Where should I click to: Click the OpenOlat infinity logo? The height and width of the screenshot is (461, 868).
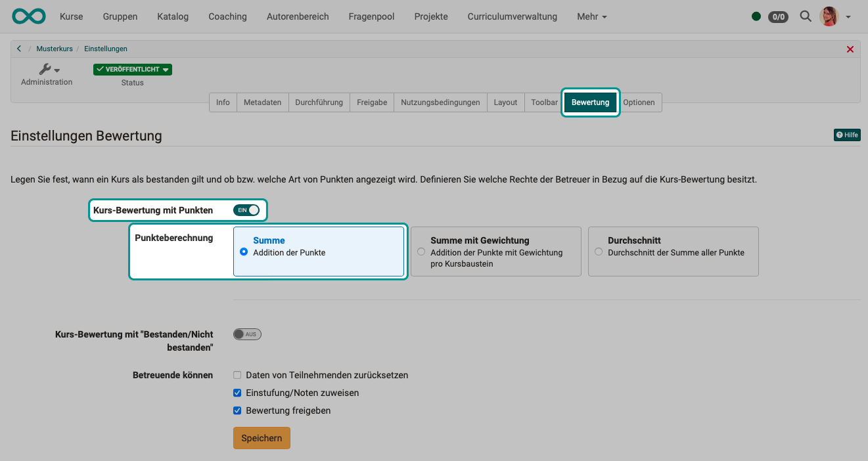(x=28, y=16)
